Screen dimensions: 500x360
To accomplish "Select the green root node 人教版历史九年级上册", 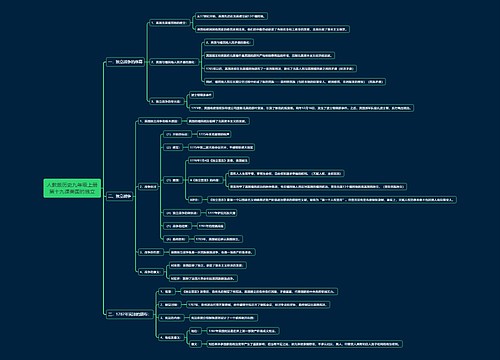I will click(x=72, y=188).
